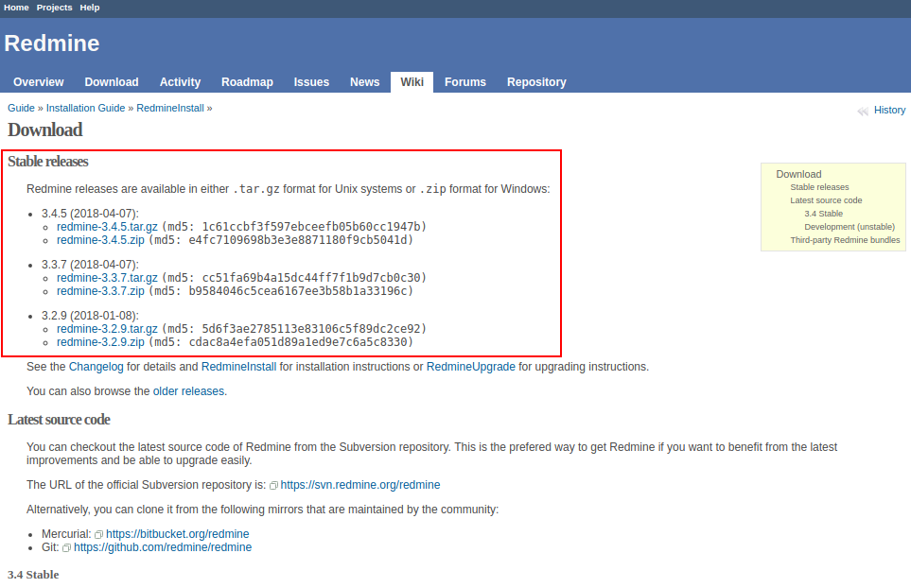The image size is (911, 588).
Task: Download redmine-3.3.7.zip
Action: [100, 291]
